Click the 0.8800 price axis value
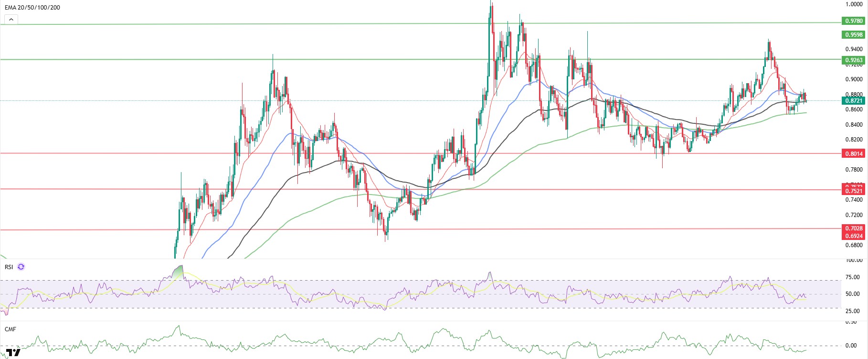 (x=854, y=95)
